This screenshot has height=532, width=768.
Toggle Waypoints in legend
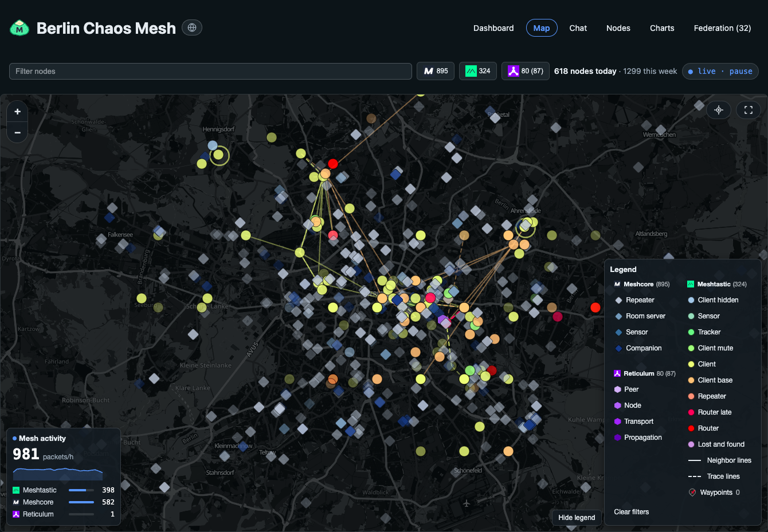click(x=714, y=492)
